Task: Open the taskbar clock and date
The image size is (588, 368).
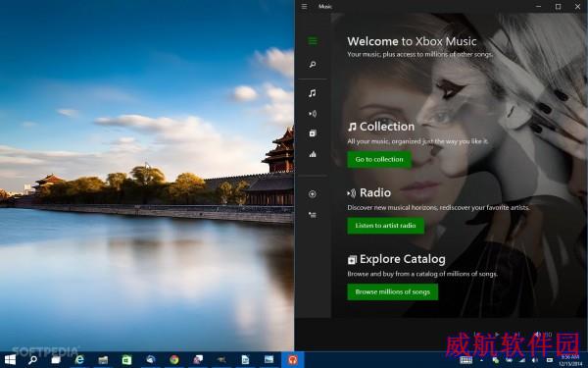Action: [x=570, y=360]
